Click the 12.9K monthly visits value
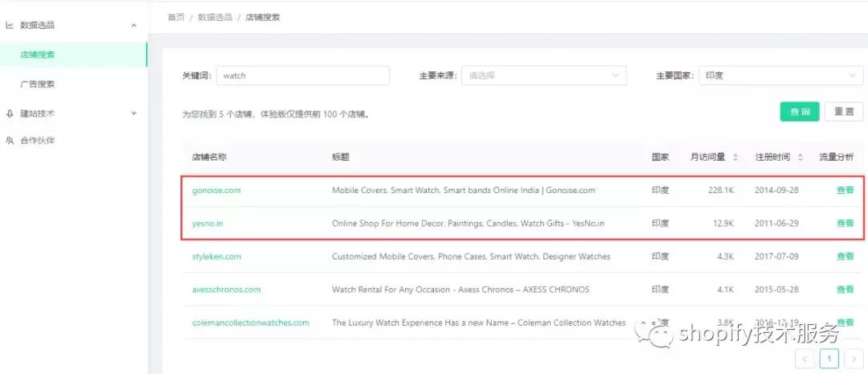868x374 pixels. 723,224
